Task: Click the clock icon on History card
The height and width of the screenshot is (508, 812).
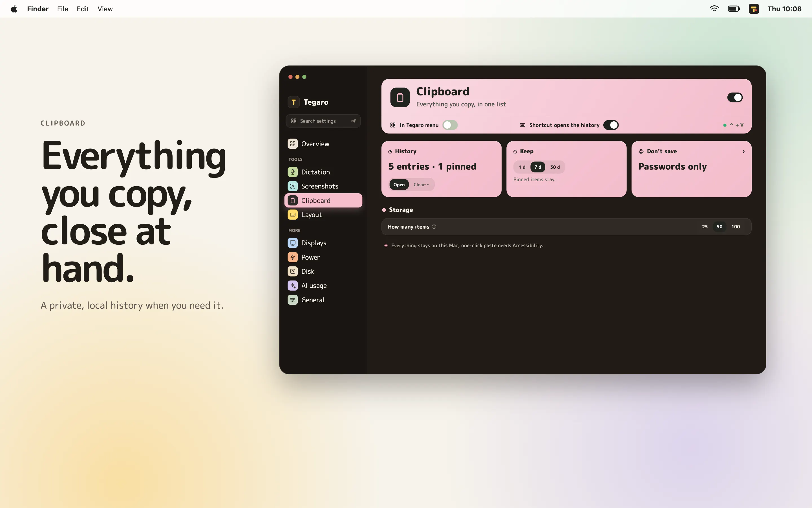Action: (390, 152)
